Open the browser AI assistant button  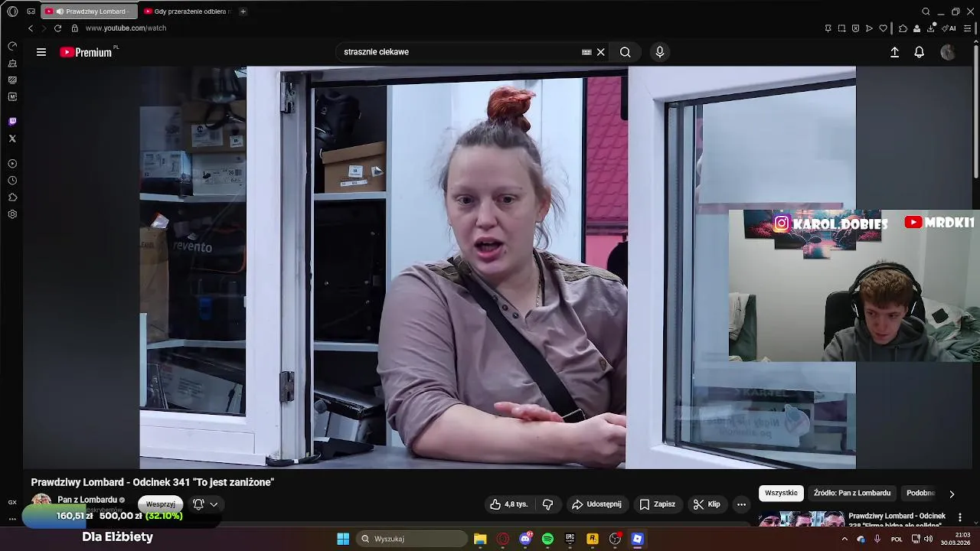point(949,28)
